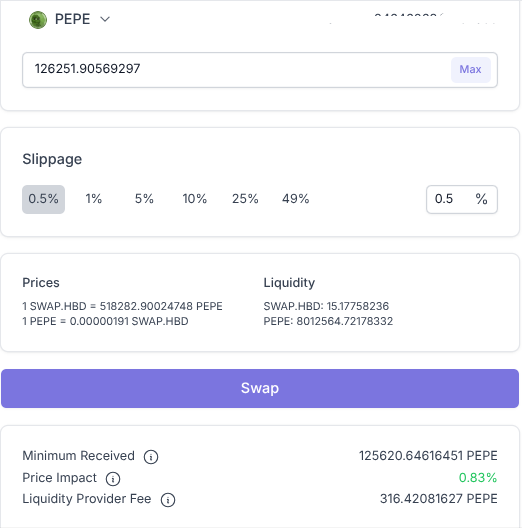Expand the PEPE token dropdown chevron
Image resolution: width=522 pixels, height=528 pixels.
(105, 19)
